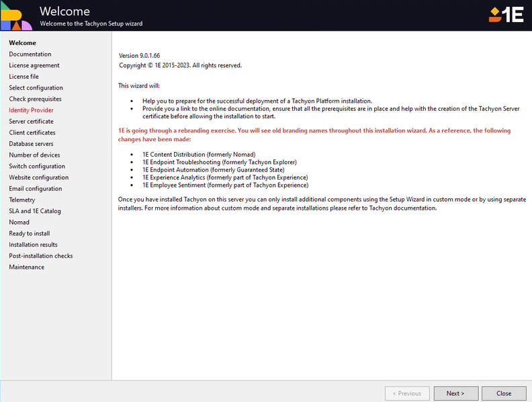The height and width of the screenshot is (402, 532).
Task: Select Number of devices step
Action: pyautogui.click(x=34, y=155)
